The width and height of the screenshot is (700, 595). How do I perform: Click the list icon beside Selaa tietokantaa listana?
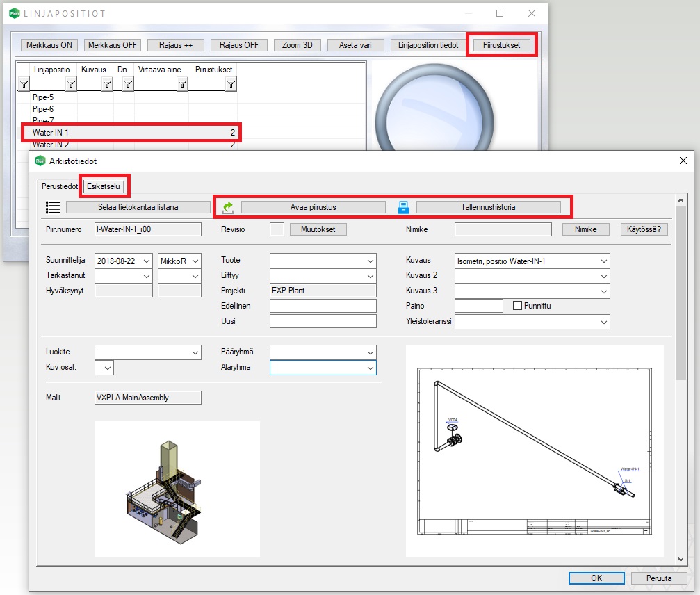pyautogui.click(x=52, y=207)
